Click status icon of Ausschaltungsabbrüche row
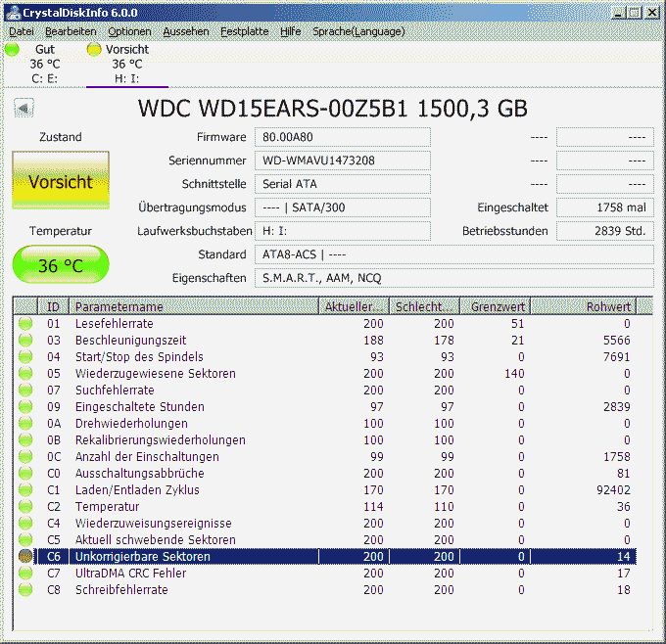 click(25, 474)
